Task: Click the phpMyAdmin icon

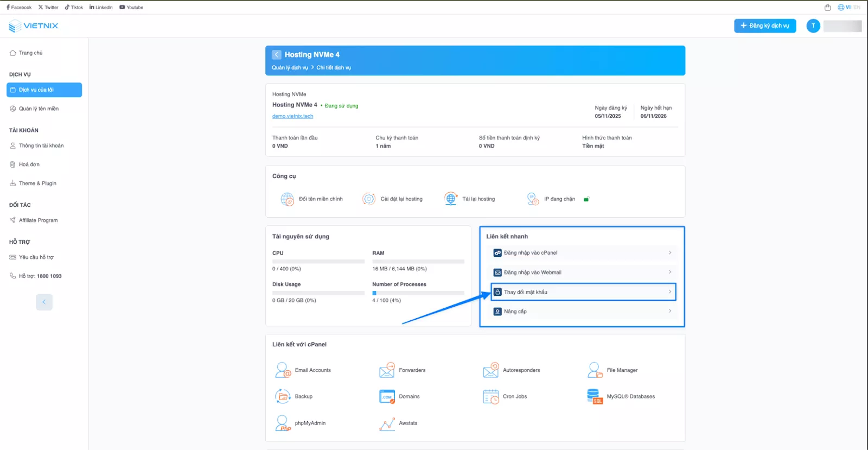Action: [283, 423]
